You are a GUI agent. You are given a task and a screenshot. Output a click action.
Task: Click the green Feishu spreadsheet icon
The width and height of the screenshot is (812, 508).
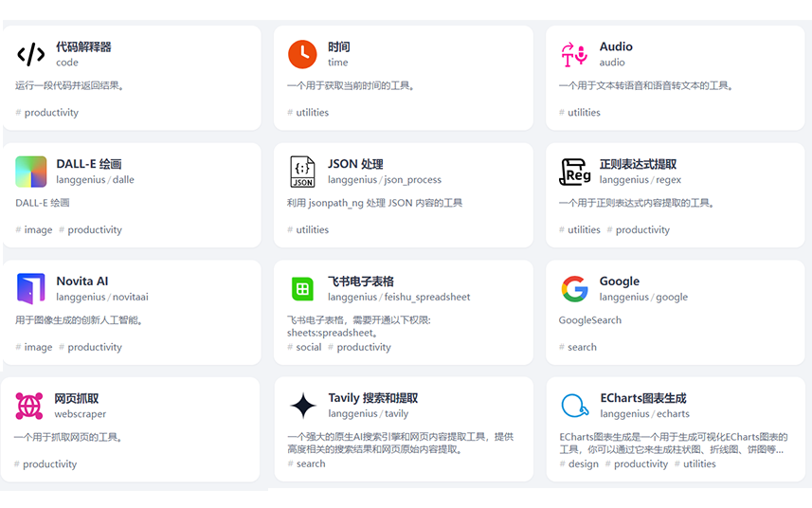[302, 289]
